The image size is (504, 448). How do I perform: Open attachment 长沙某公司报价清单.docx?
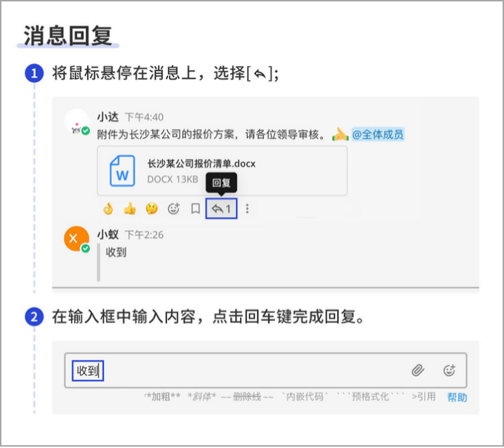click(x=222, y=171)
